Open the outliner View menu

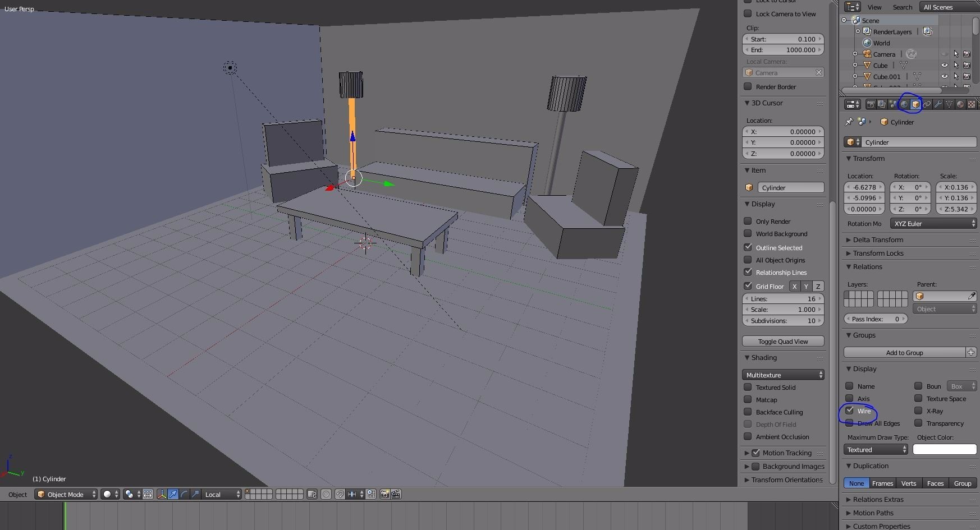click(874, 7)
